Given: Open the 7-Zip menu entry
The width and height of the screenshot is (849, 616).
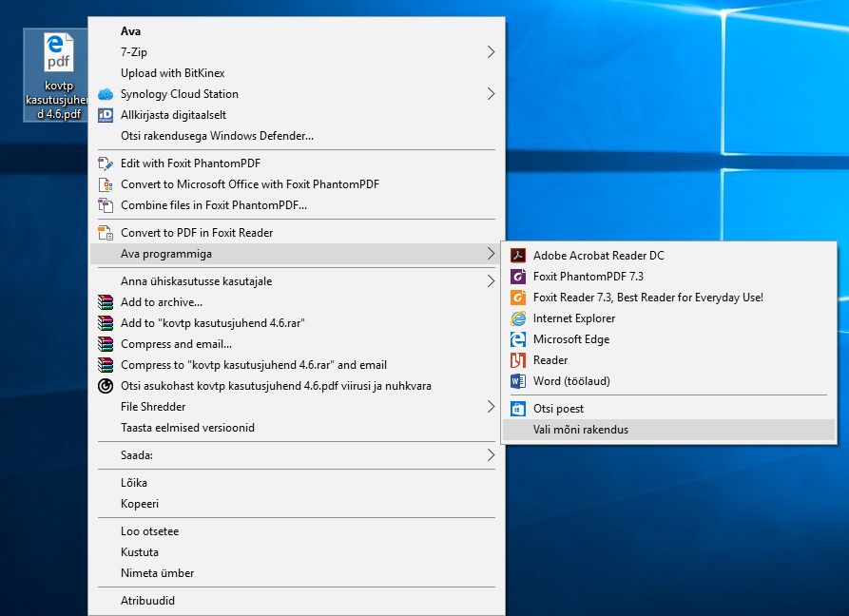Looking at the screenshot, I should 297,52.
